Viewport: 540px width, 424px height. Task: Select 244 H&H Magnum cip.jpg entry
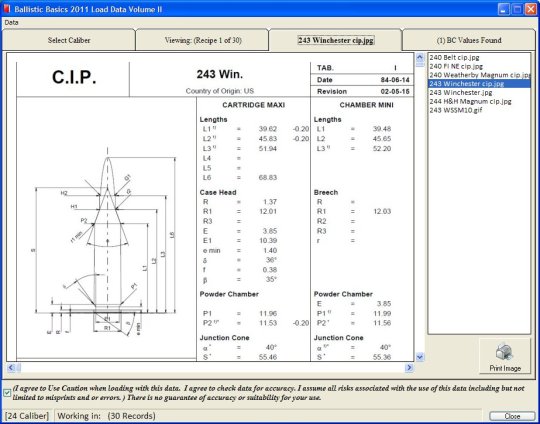[470, 102]
